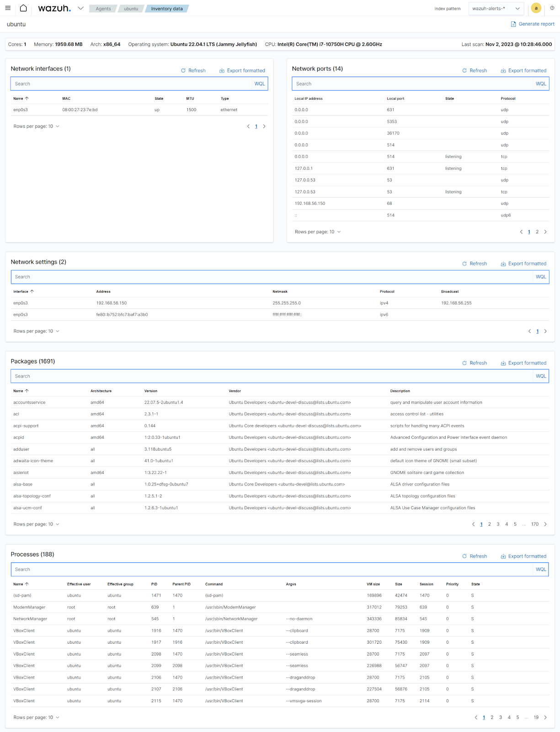Refresh the Network settings table
The image size is (560, 732).
coord(475,264)
